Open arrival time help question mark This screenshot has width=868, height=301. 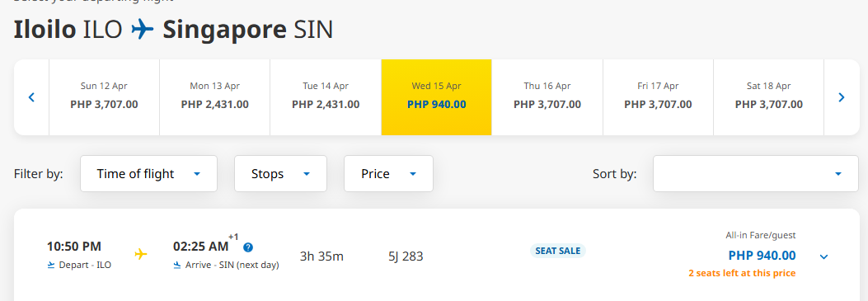(x=248, y=247)
